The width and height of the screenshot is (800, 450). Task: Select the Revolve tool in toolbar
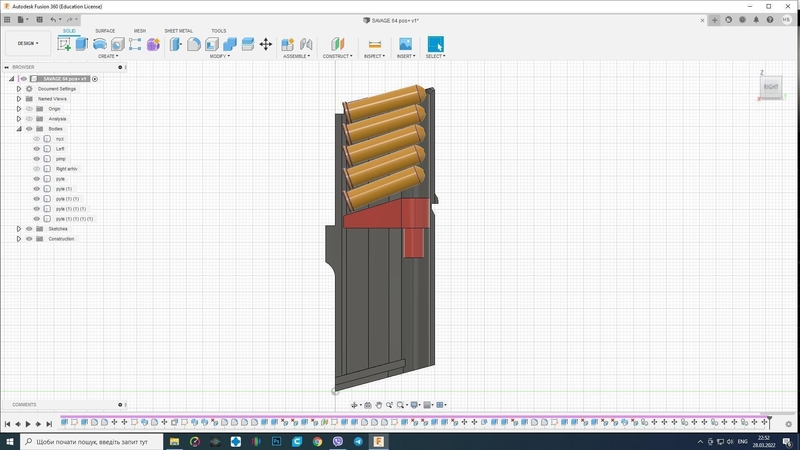[100, 44]
